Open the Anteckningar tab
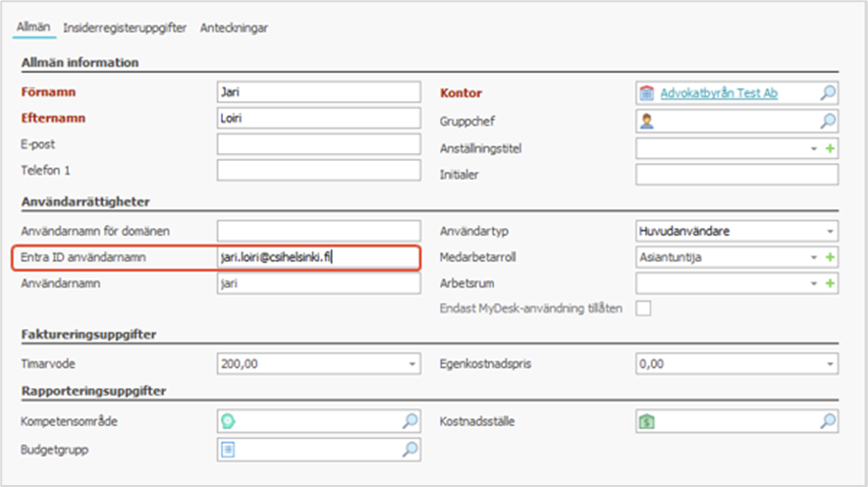Image resolution: width=868 pixels, height=487 pixels. click(234, 28)
